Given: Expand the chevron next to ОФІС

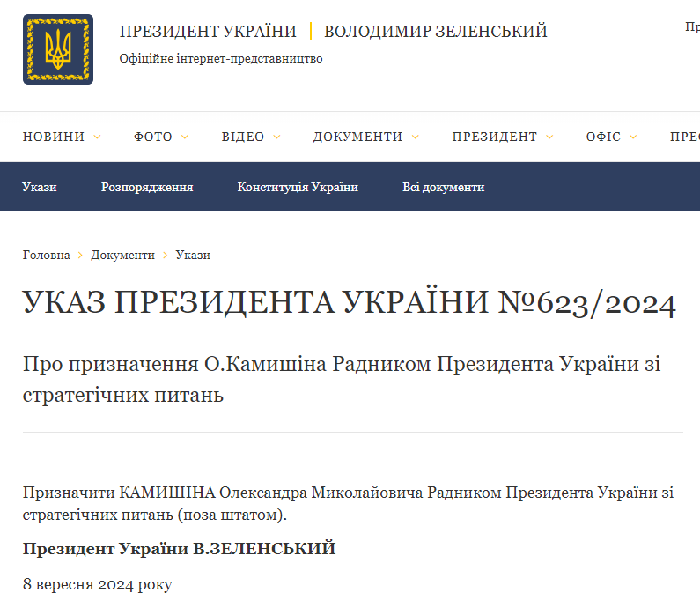Looking at the screenshot, I should [633, 137].
